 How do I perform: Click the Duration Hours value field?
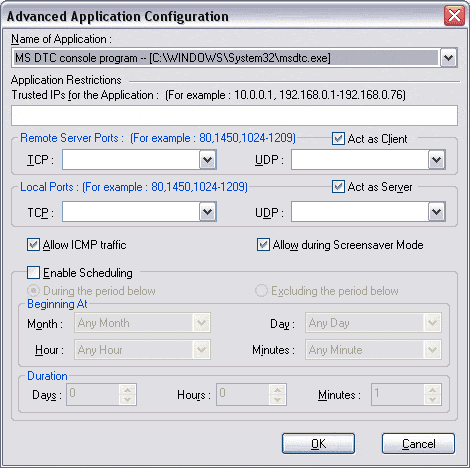tap(243, 394)
